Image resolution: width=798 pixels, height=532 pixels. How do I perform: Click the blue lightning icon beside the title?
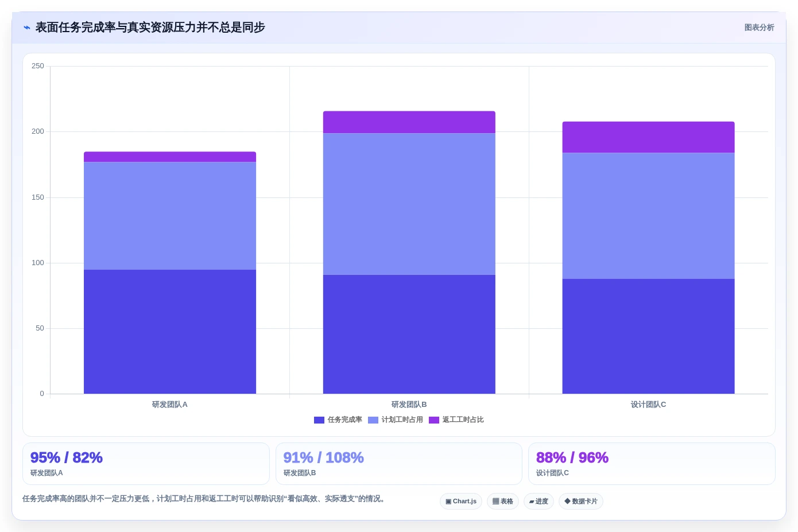[27, 28]
